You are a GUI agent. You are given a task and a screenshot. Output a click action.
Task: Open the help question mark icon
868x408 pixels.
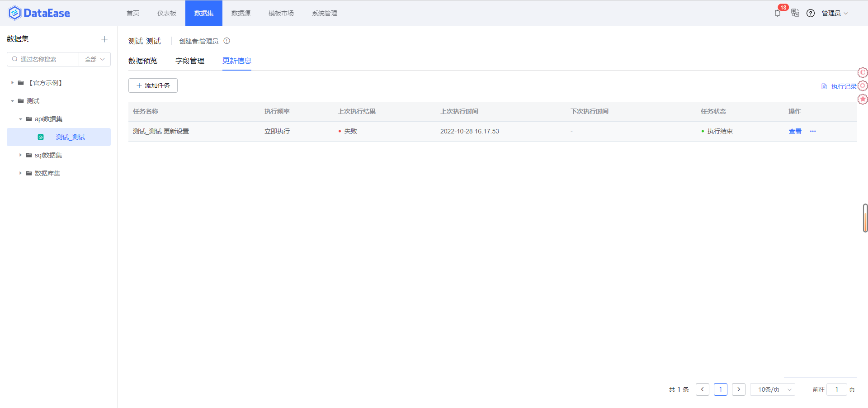pyautogui.click(x=811, y=13)
